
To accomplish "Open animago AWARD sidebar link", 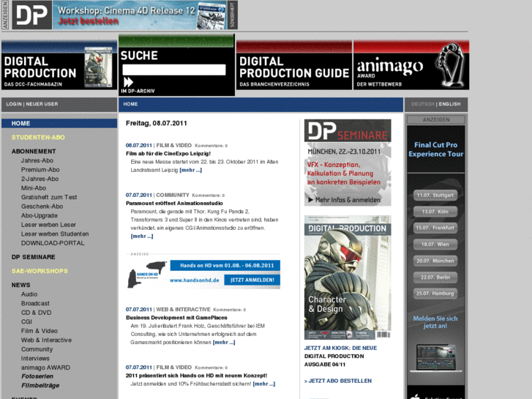I will point(45,368).
